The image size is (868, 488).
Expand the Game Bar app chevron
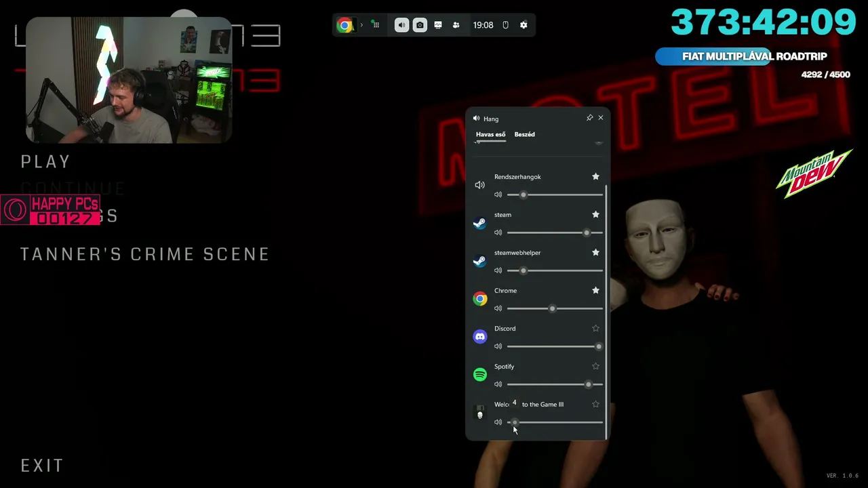(x=361, y=25)
